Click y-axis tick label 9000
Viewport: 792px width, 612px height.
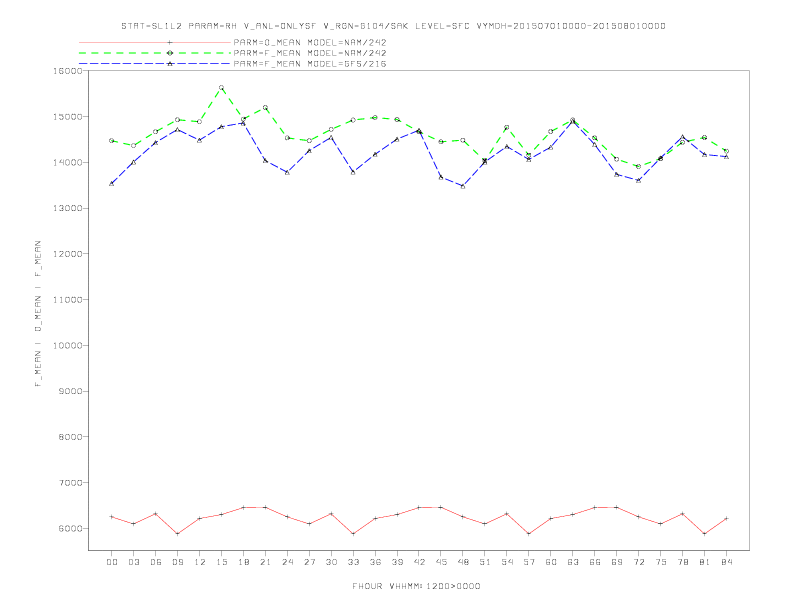pos(70,391)
